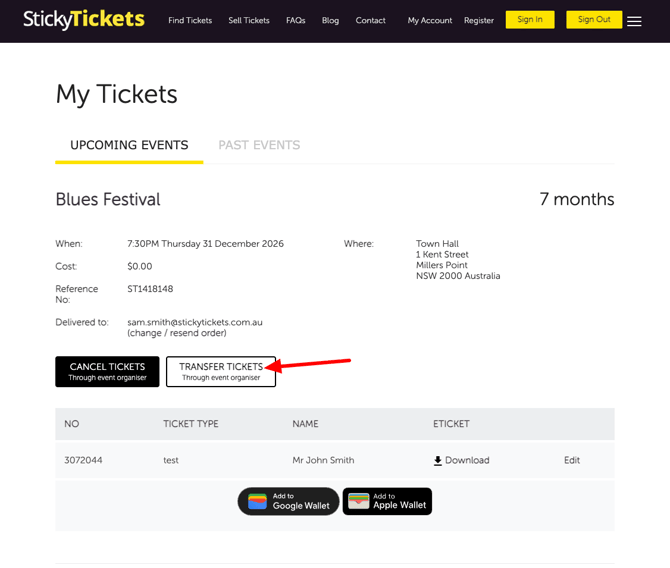Click Cancel Tickets button
The image size is (670, 568).
[x=107, y=371]
